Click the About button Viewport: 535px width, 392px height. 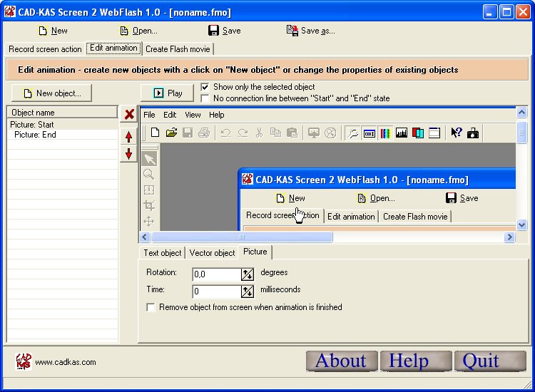click(x=342, y=361)
